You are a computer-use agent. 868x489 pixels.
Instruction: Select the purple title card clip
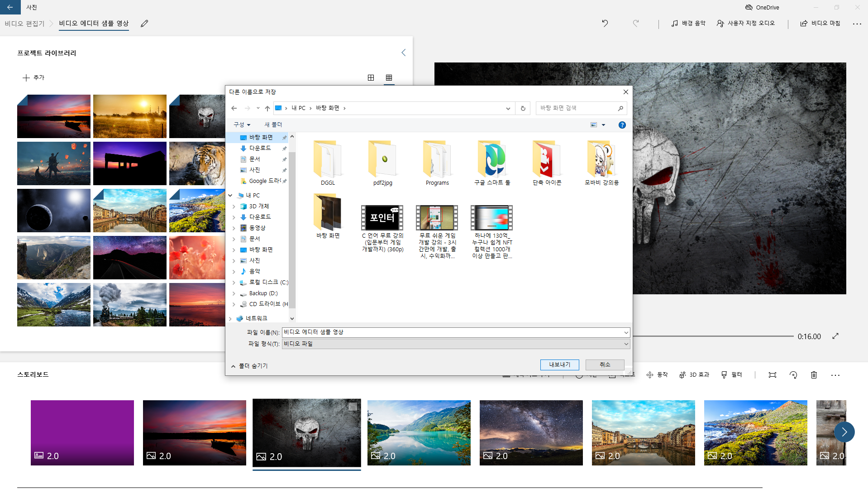(82, 432)
